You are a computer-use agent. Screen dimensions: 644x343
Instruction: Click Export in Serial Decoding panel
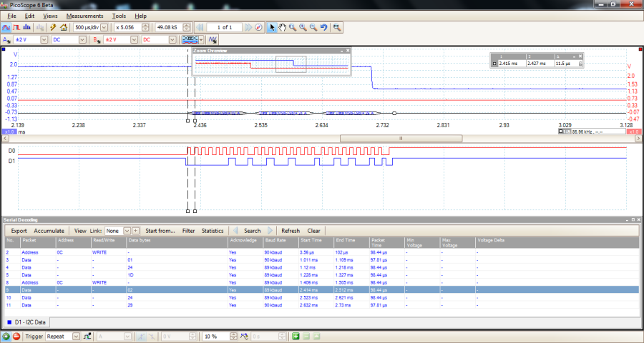coord(19,231)
